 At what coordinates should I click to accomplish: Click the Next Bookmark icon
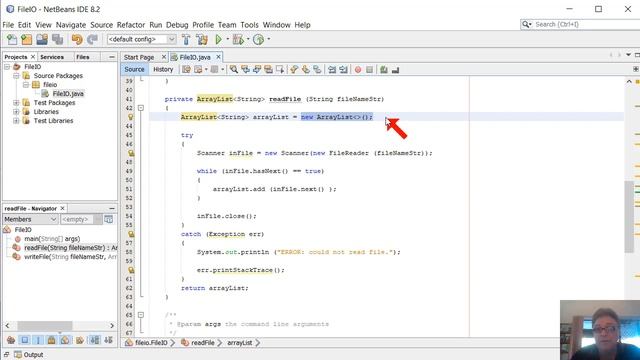click(x=306, y=70)
